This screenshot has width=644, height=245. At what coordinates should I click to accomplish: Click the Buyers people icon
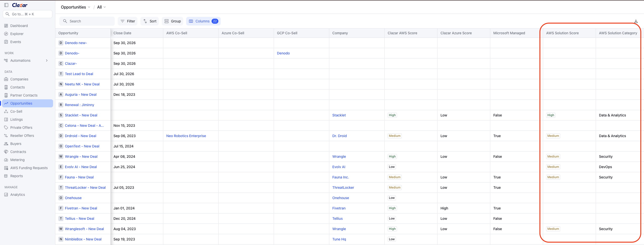pos(6,144)
